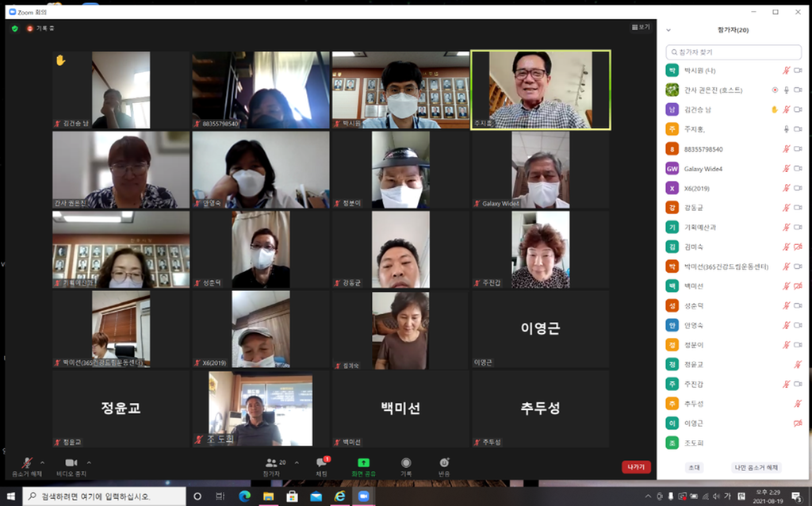Expand video options arrow beside video button
812x506 pixels.
[x=89, y=462]
